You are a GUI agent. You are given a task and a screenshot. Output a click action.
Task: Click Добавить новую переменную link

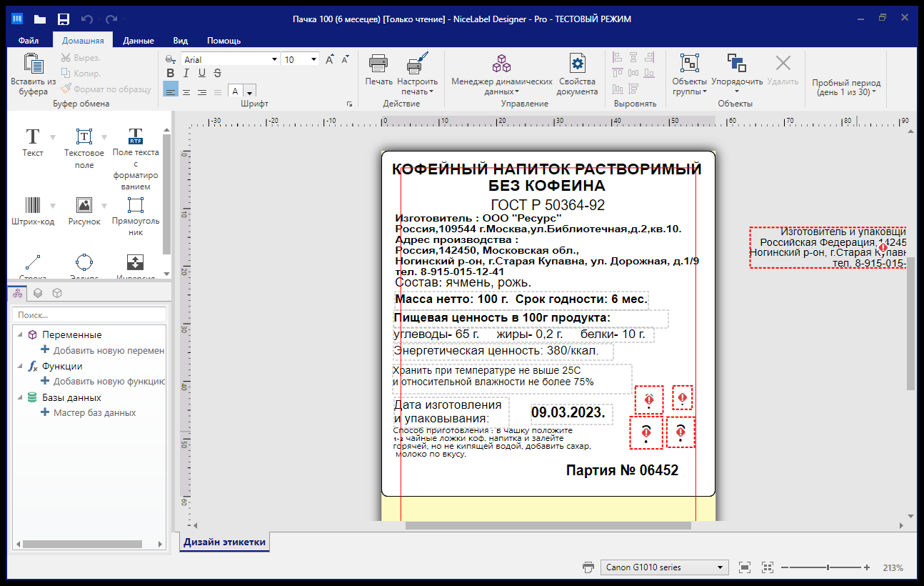click(104, 350)
